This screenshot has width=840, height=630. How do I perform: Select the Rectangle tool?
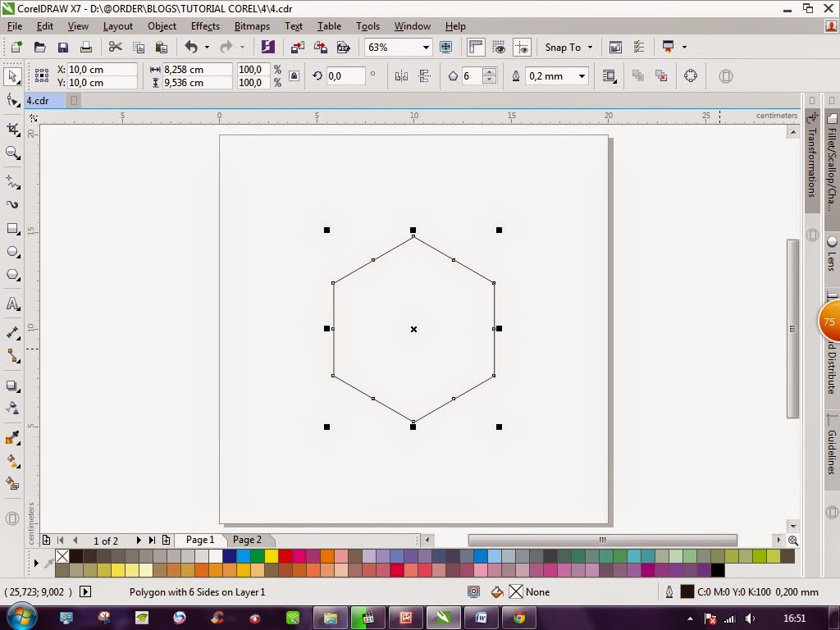pos(12,229)
